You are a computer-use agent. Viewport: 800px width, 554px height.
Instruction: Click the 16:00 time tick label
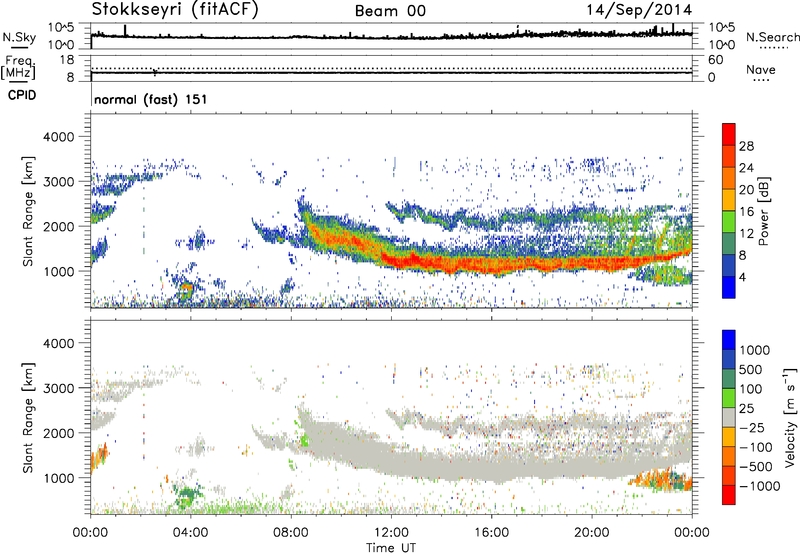pos(491,533)
